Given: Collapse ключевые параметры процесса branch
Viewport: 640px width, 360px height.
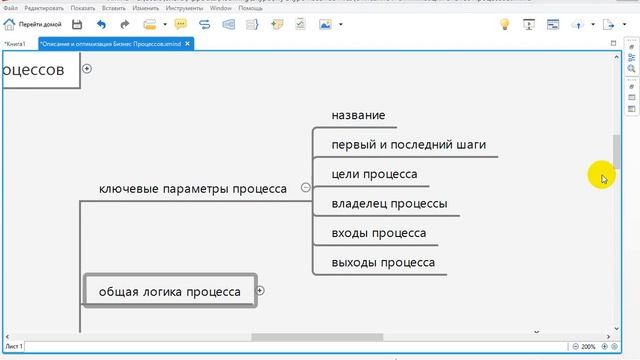Looking at the screenshot, I should (x=306, y=187).
